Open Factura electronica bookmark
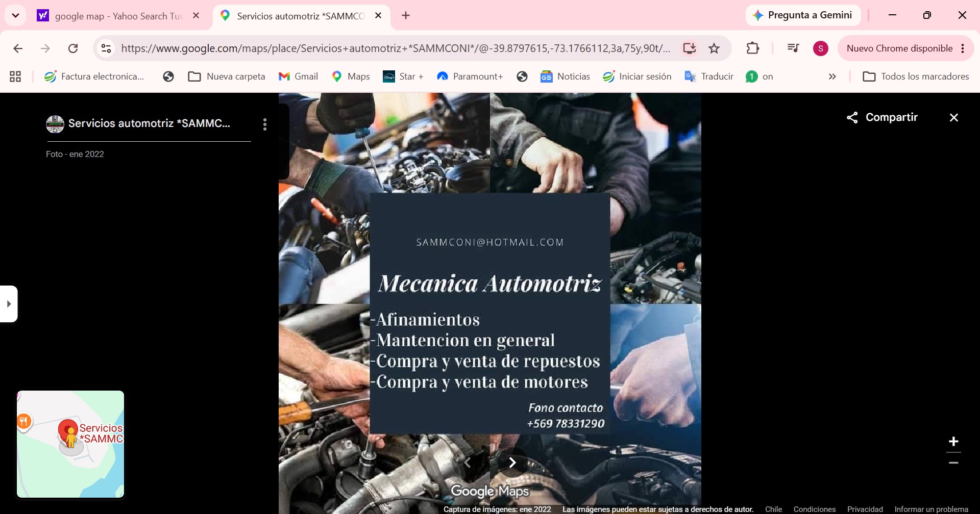 (94, 76)
